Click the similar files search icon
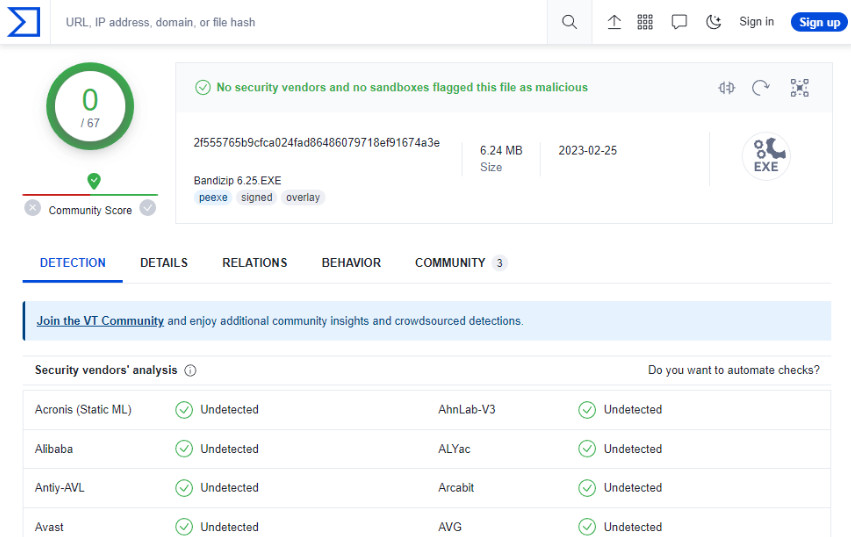851x537 pixels. click(x=726, y=87)
